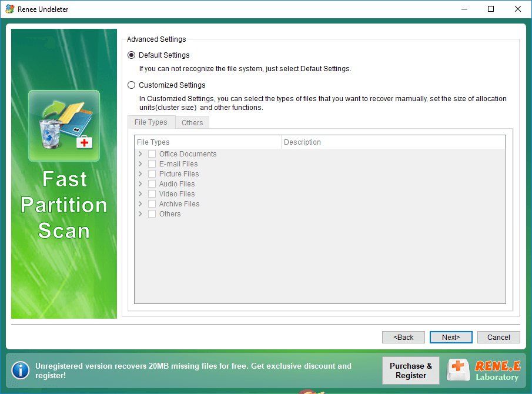Screen dimensions: 532x394
Task: Expand the Archive Files tree node
Action: point(140,204)
